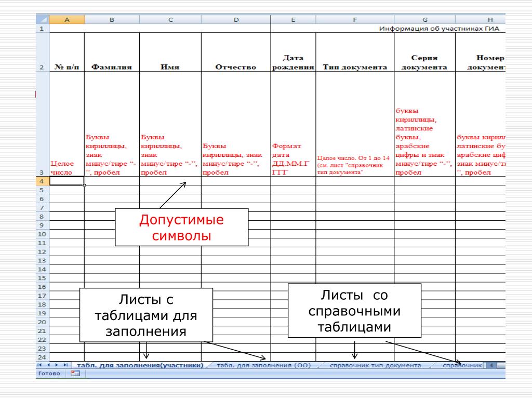Select column E header

(293, 20)
